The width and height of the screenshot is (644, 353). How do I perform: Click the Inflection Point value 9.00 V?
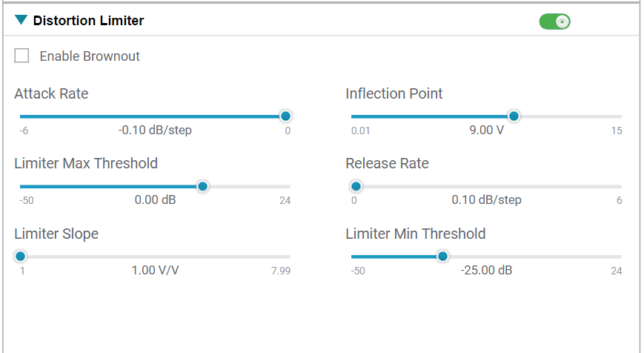486,131
